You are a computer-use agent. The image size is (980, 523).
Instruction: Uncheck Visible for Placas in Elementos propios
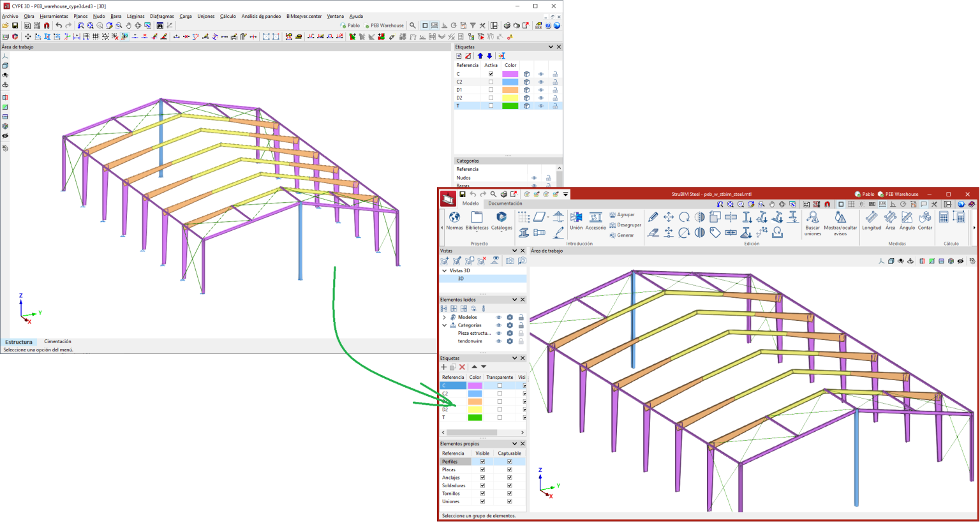click(x=483, y=469)
